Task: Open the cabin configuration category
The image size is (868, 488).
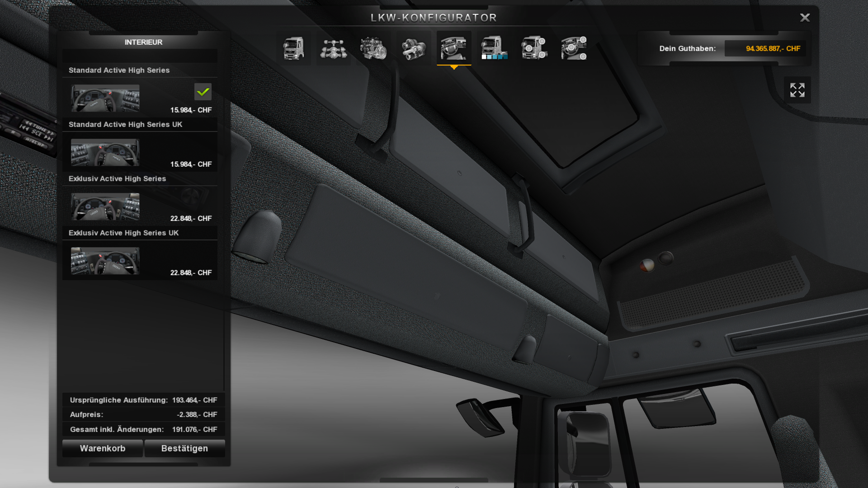Action: 294,48
